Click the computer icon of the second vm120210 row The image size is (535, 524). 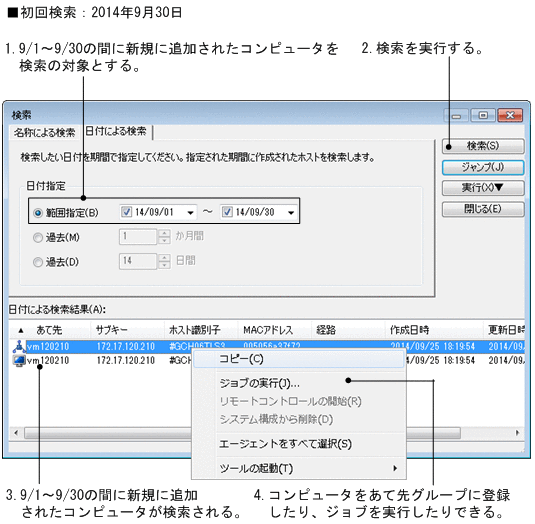coord(19,360)
